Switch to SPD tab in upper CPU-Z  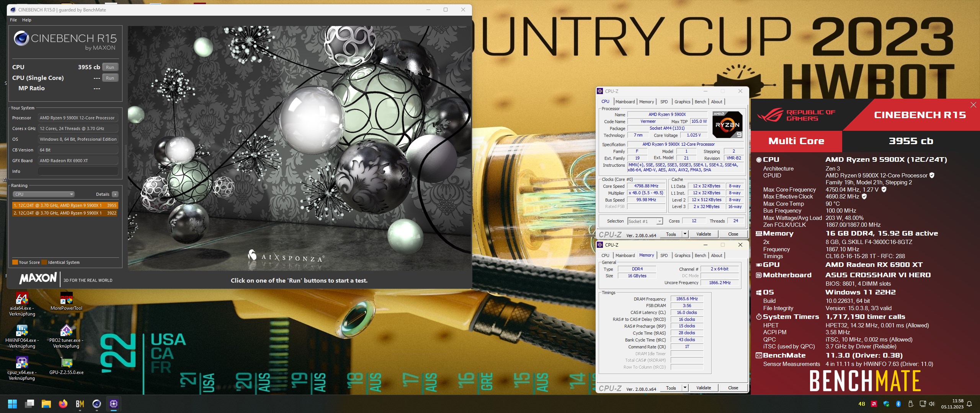(x=664, y=102)
